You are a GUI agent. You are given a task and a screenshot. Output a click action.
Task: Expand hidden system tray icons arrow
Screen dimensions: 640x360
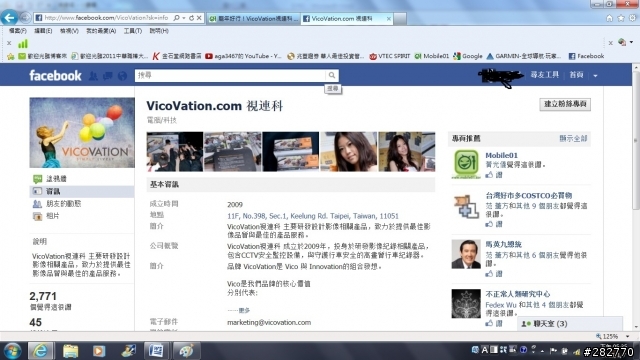[542, 351]
